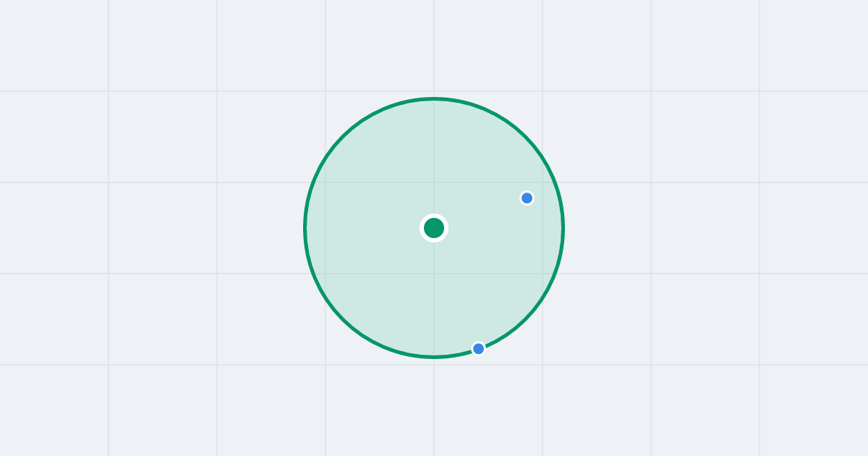Image resolution: width=868 pixels, height=456 pixels.
Task: Click the green center marker of the circle
Action: click(434, 228)
